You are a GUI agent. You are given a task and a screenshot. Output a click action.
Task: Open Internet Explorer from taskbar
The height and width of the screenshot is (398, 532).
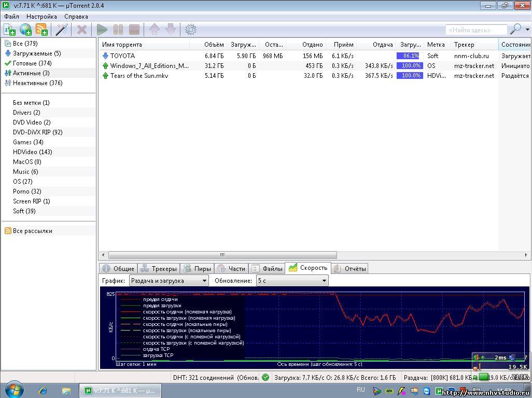43,391
